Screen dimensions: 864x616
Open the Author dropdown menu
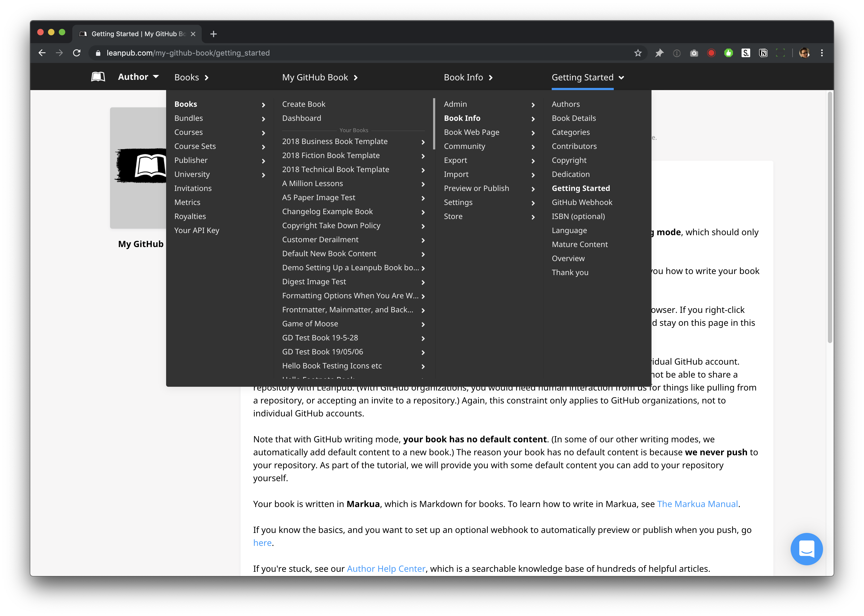tap(138, 77)
